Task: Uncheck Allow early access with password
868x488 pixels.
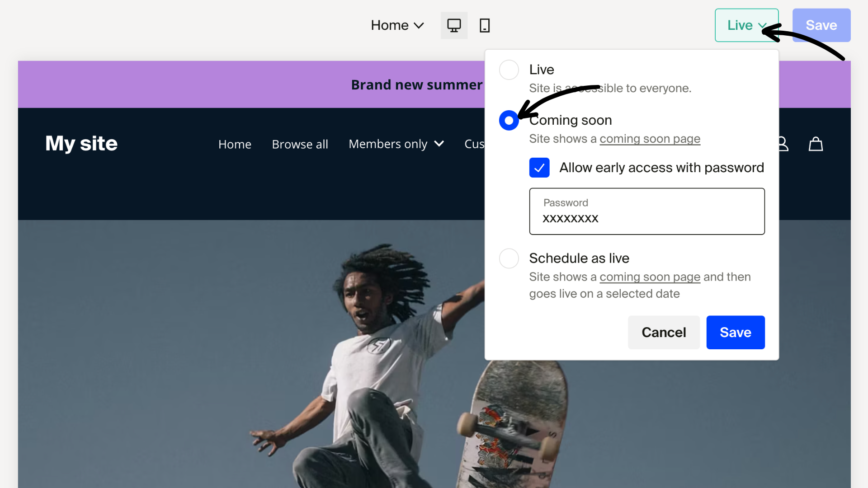Action: coord(539,167)
